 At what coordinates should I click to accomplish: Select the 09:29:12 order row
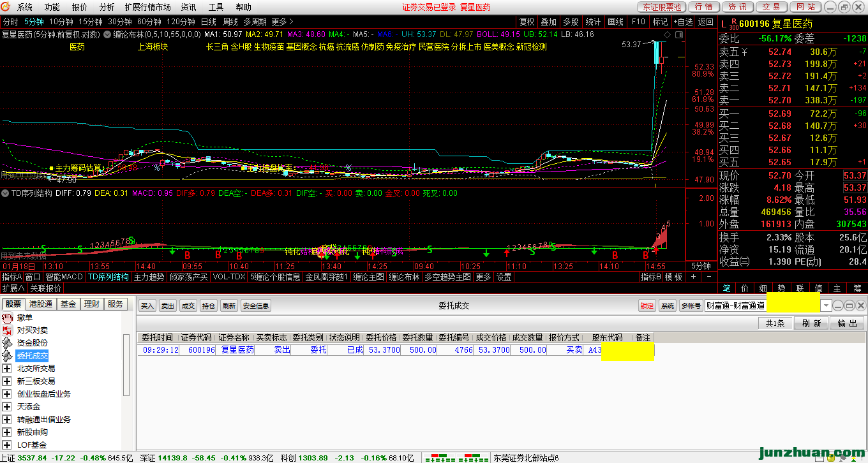[396, 350]
